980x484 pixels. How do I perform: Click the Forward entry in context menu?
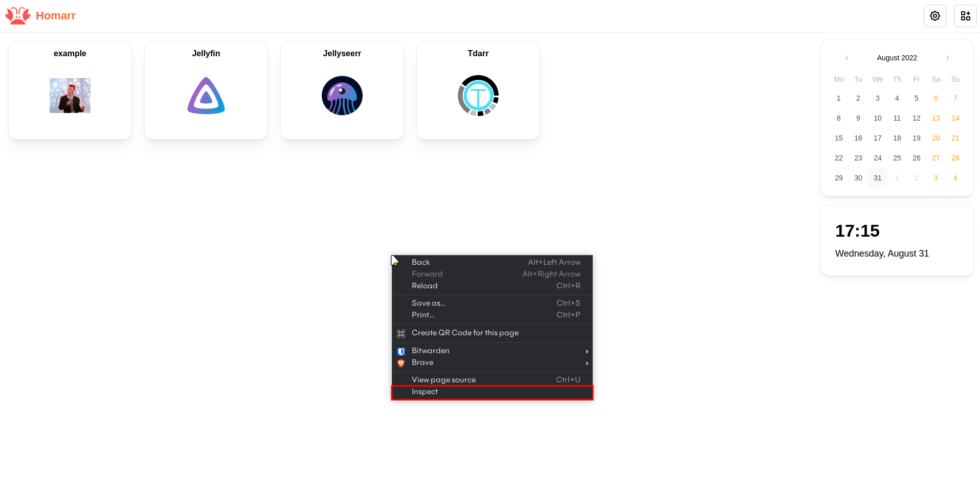click(492, 274)
